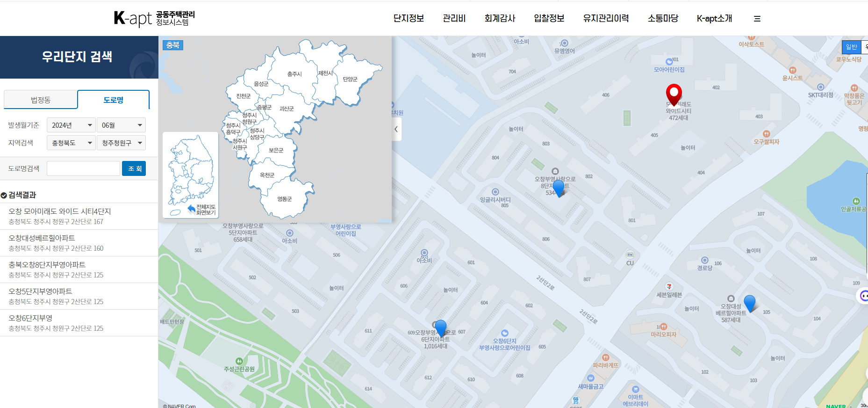Open the year 2024년 dropdown

[71, 125]
